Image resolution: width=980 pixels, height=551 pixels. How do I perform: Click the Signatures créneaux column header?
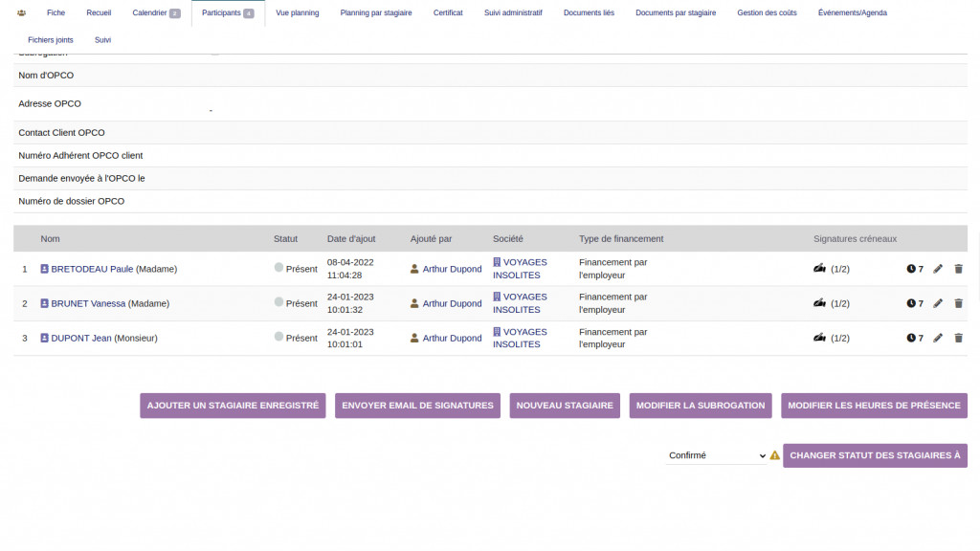pos(855,238)
